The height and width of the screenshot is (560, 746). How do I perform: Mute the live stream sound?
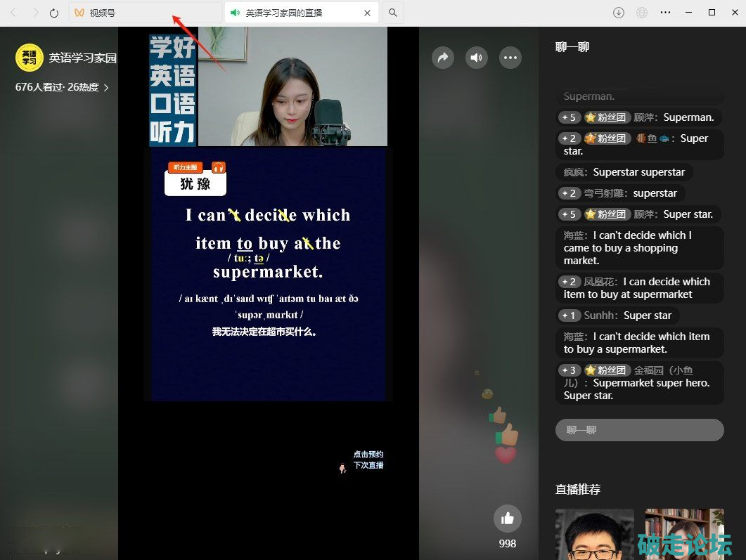tap(477, 58)
